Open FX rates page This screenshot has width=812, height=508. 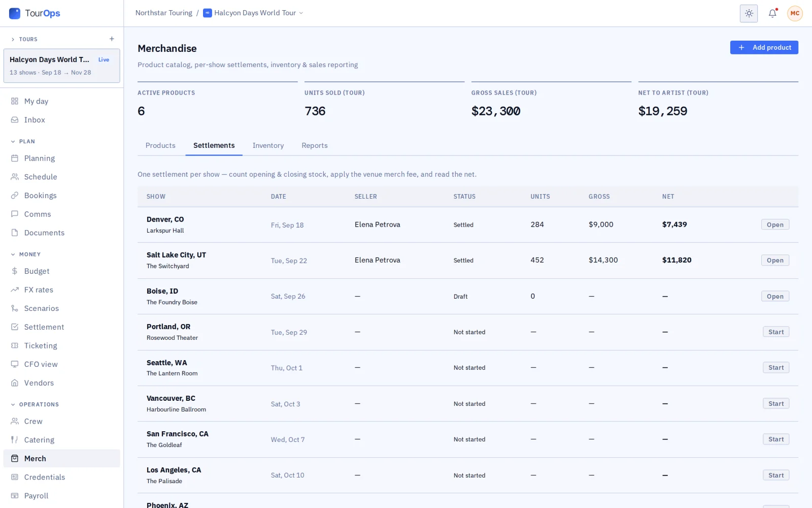[x=61, y=290]
